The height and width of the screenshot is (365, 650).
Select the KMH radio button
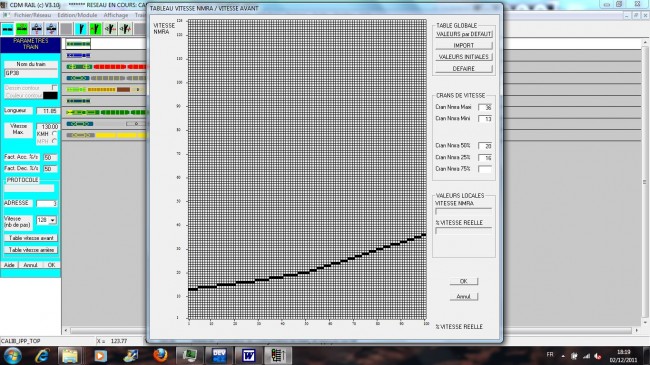[54, 134]
